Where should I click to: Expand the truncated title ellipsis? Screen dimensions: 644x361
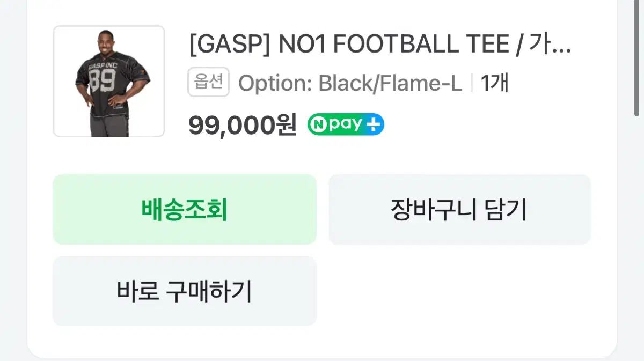coord(562,45)
